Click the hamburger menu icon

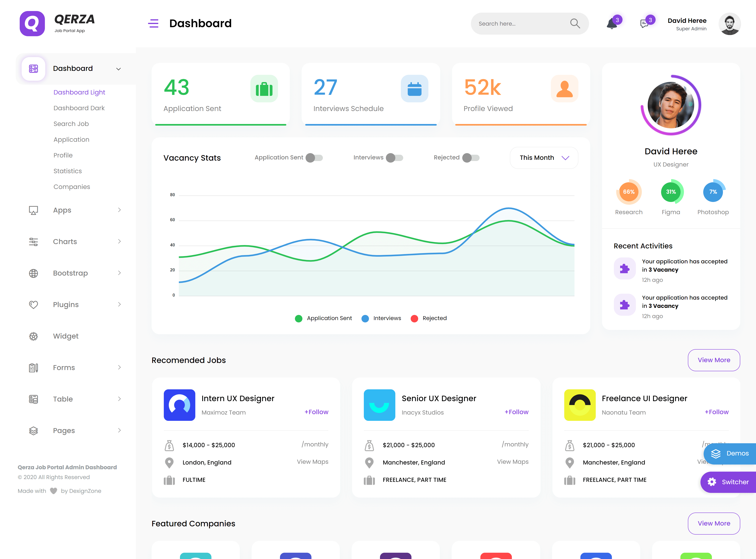153,23
